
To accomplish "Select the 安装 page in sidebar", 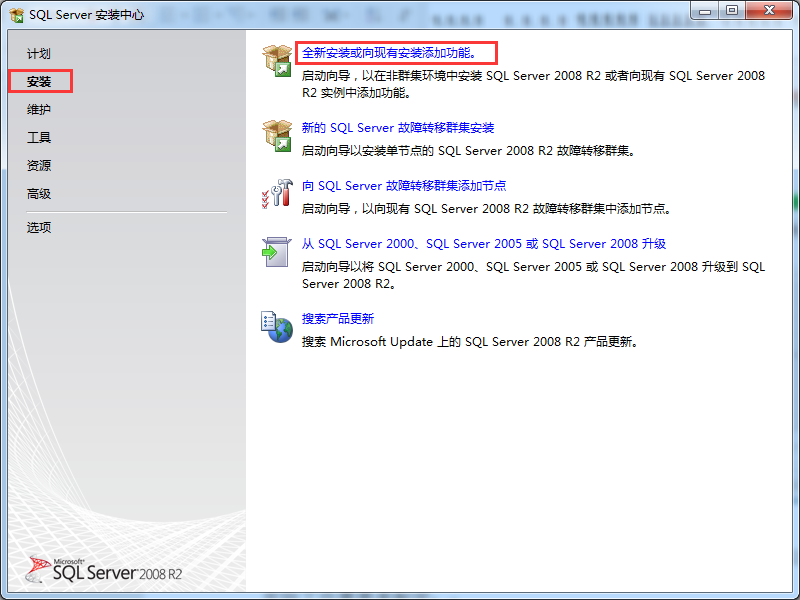I will (39, 82).
